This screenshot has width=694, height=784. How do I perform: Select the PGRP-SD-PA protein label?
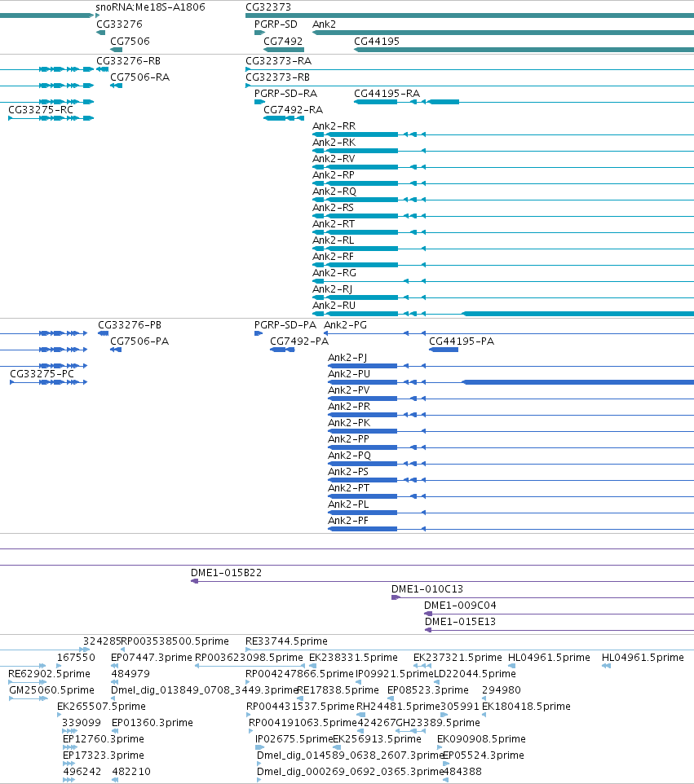(x=285, y=325)
